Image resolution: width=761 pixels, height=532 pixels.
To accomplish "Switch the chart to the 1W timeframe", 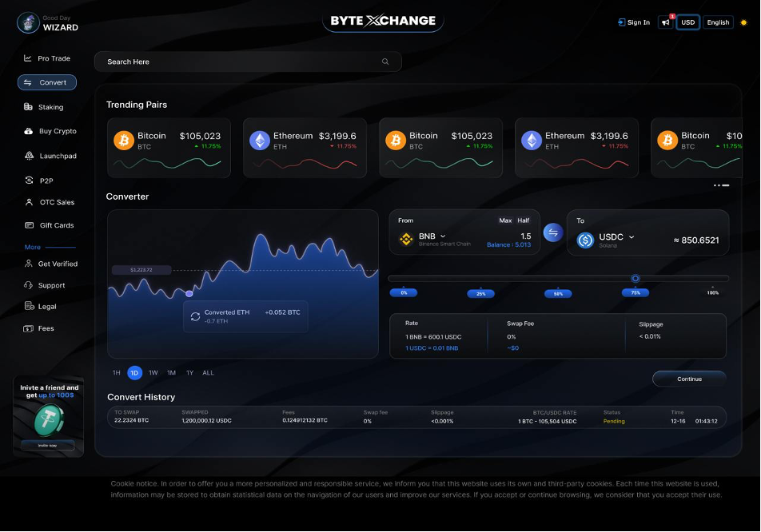I will tap(153, 372).
